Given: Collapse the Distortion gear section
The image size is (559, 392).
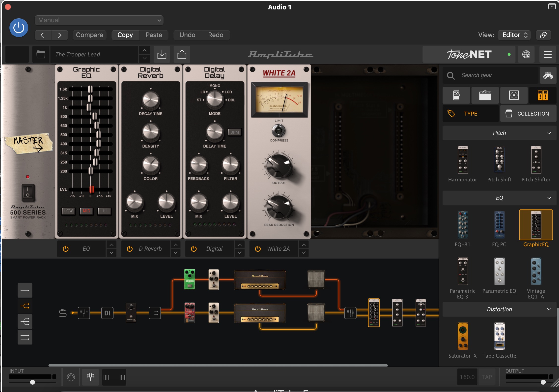Looking at the screenshot, I should tap(499, 309).
